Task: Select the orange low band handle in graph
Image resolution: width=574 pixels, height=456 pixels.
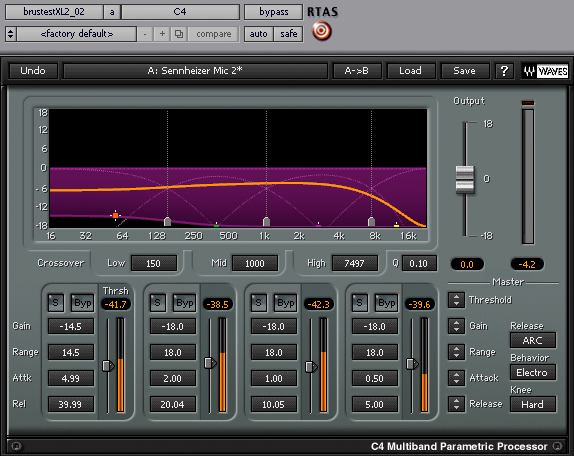Action: [x=115, y=215]
